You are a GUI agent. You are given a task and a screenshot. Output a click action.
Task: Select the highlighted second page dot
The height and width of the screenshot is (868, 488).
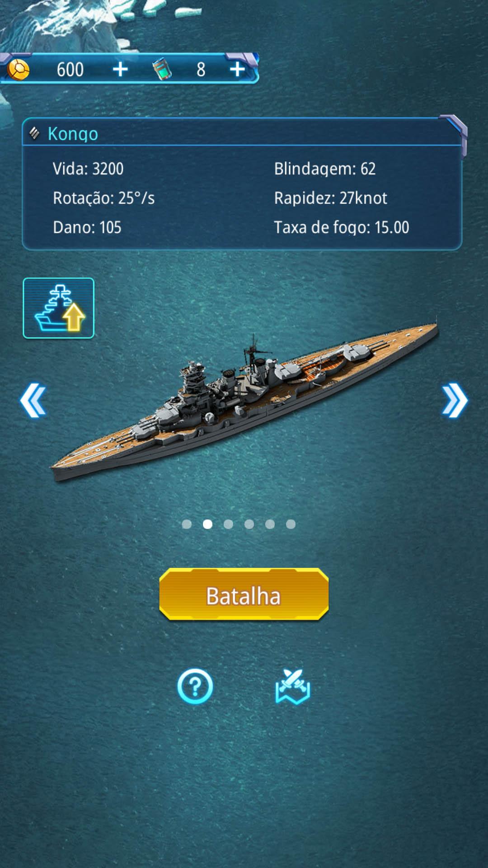[x=207, y=524]
